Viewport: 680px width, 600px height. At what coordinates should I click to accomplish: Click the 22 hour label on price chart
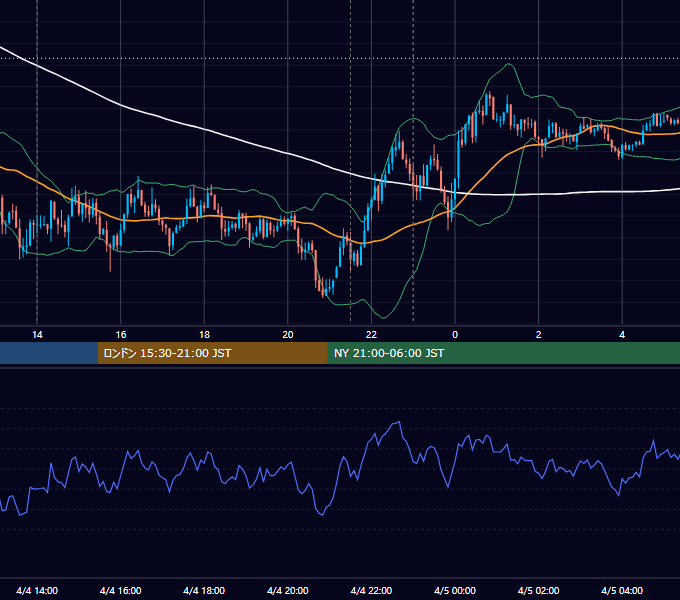click(371, 335)
